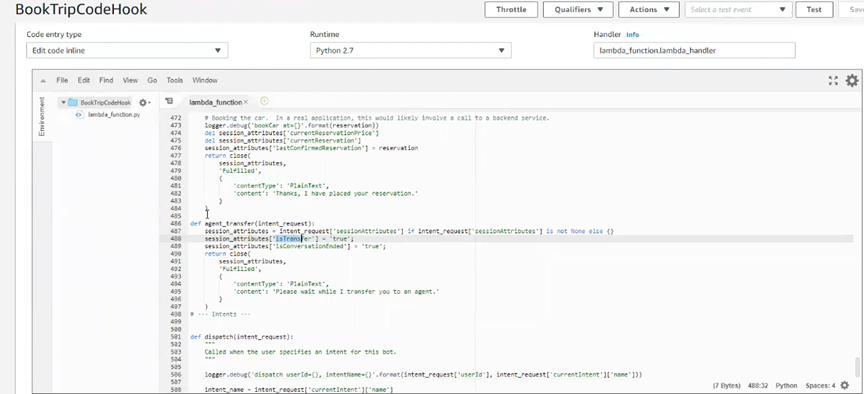Collapse the BookTripCodeHook folder

tap(63, 102)
